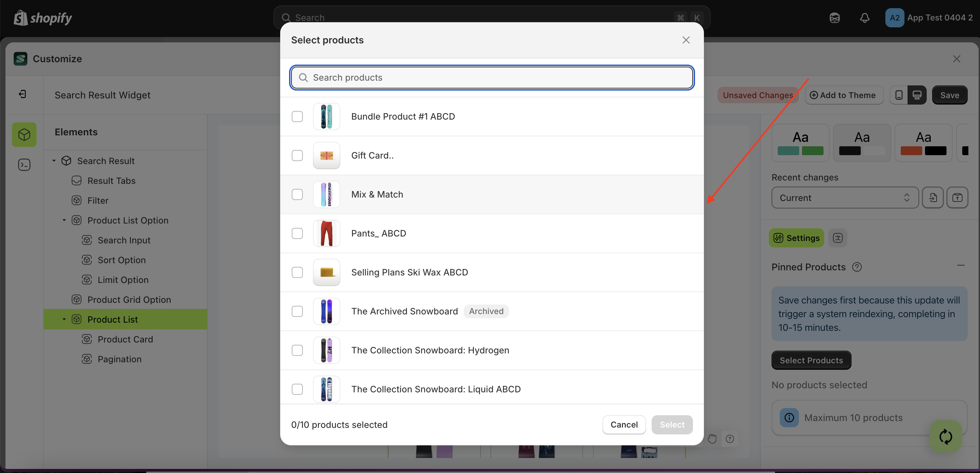
Task: Switch to the Settings tab
Action: point(796,238)
